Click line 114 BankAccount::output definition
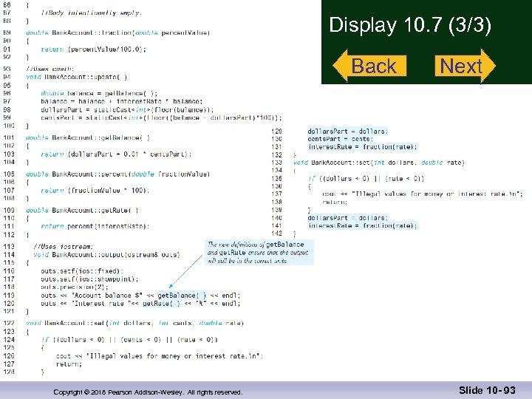The height and width of the screenshot is (399, 532). tap(106, 255)
